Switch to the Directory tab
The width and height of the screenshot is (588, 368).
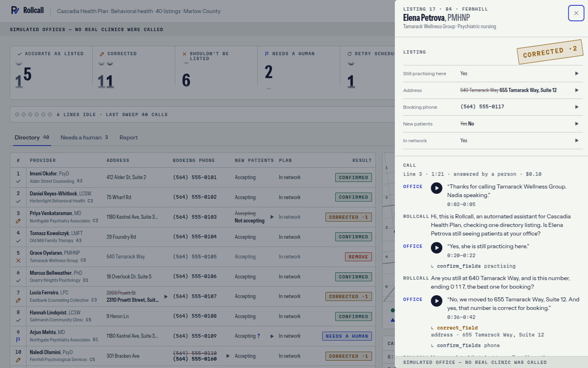(x=32, y=137)
